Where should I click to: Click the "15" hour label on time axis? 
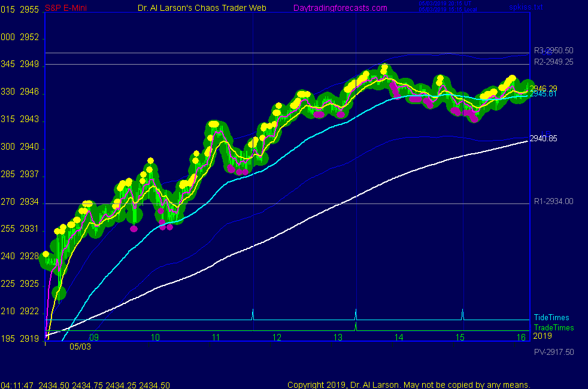pos(460,338)
